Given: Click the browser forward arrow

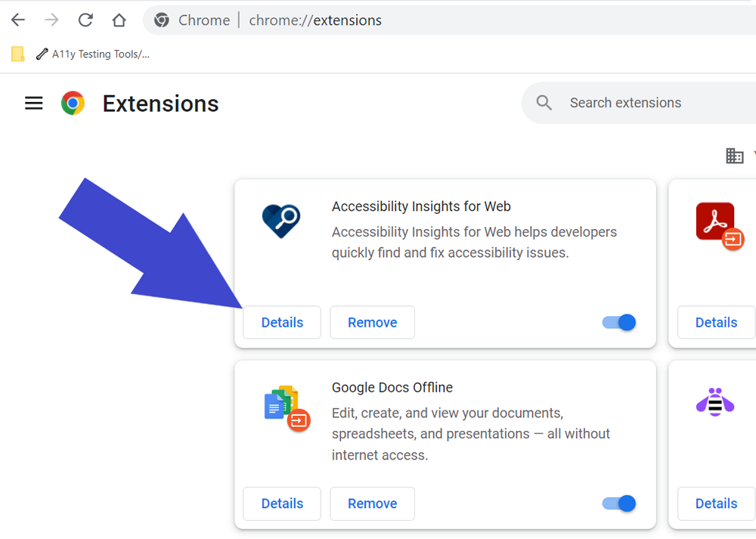Looking at the screenshot, I should pyautogui.click(x=51, y=20).
